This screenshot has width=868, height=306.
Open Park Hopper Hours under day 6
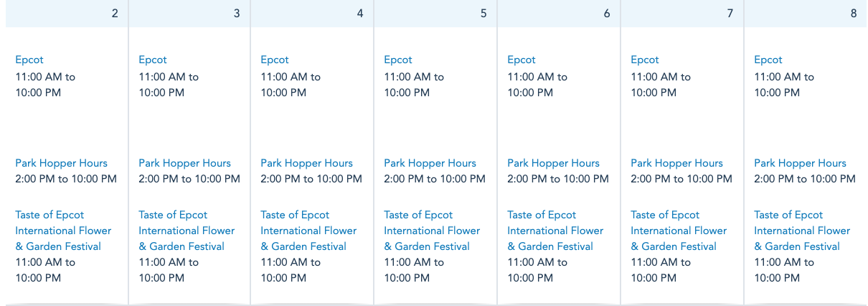pyautogui.click(x=554, y=163)
